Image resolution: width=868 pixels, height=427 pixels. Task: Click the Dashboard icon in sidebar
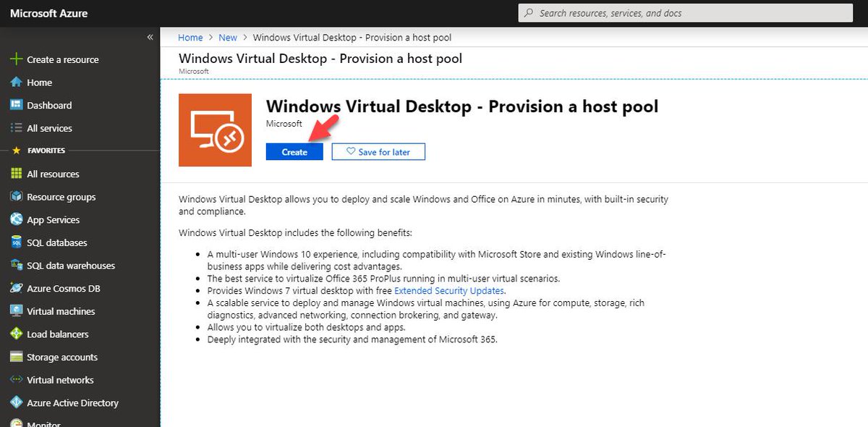[16, 105]
